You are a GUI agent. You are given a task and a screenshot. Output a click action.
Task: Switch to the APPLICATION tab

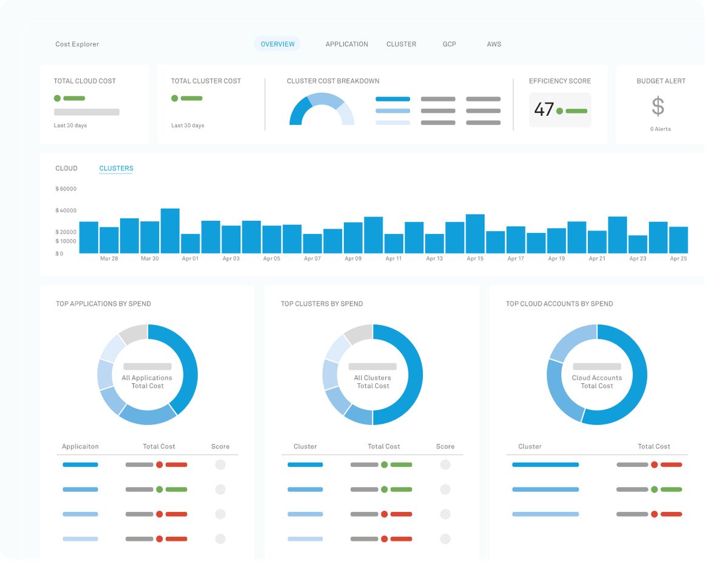click(x=346, y=44)
